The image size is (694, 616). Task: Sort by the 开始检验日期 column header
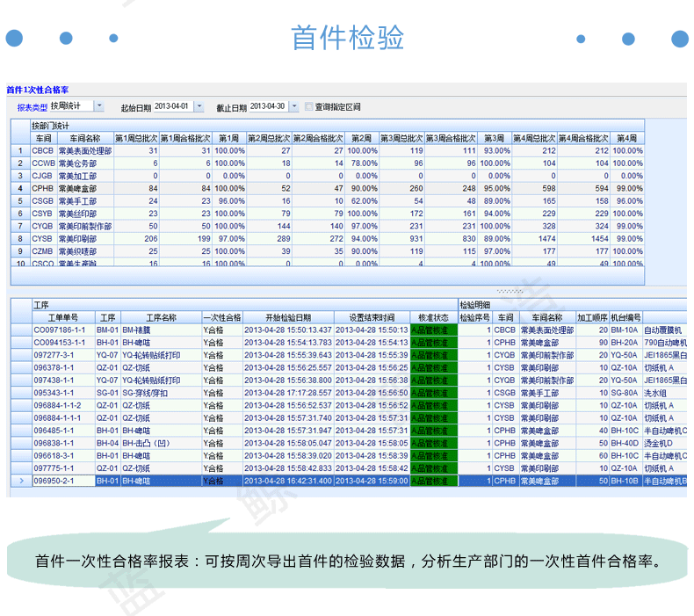pos(288,317)
